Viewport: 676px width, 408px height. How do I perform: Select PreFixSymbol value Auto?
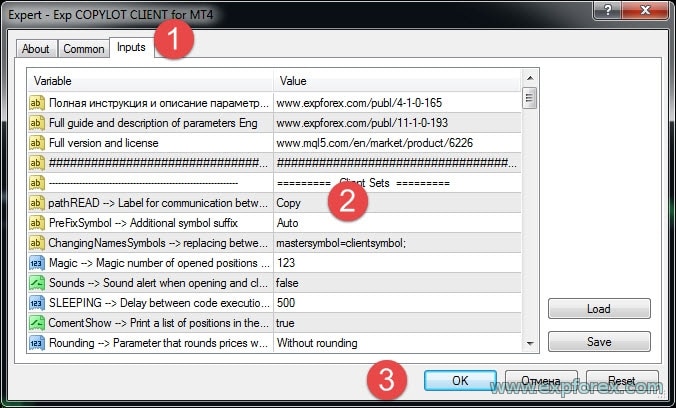coord(287,223)
